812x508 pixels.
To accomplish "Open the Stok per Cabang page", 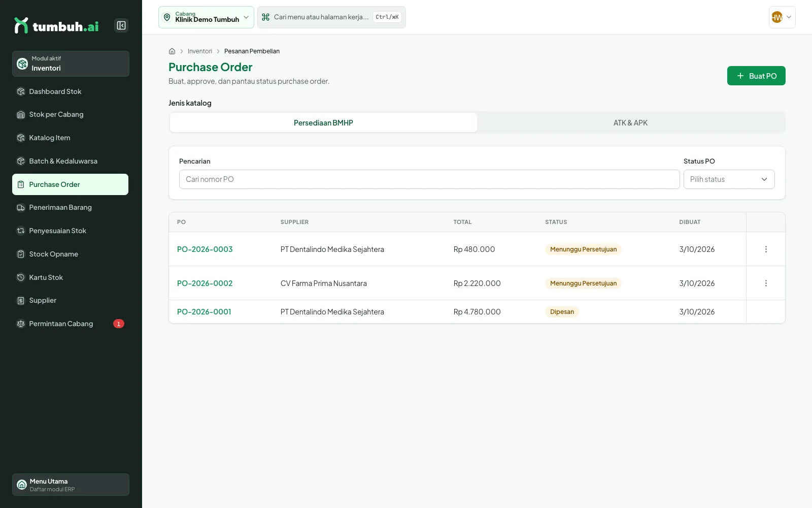I will coord(70,114).
